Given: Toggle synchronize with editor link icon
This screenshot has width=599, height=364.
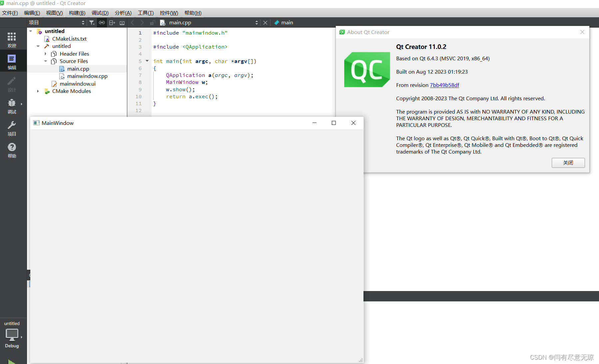Looking at the screenshot, I should (x=102, y=23).
